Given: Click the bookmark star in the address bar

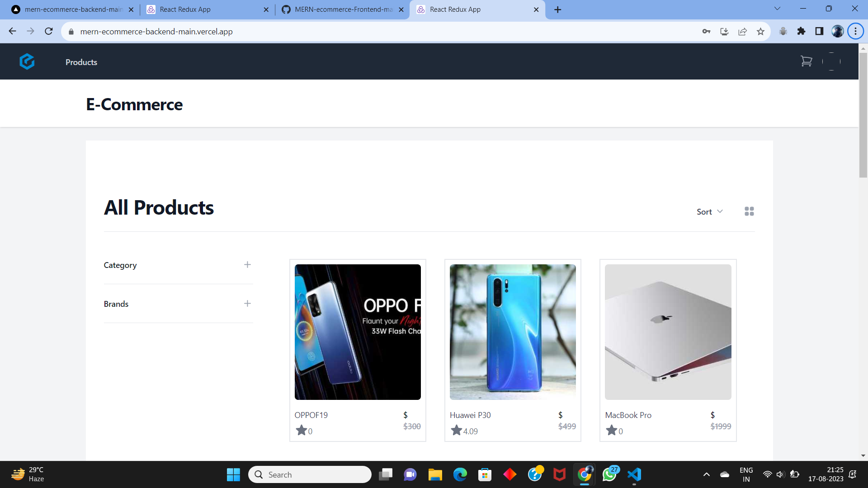Looking at the screenshot, I should (x=761, y=32).
